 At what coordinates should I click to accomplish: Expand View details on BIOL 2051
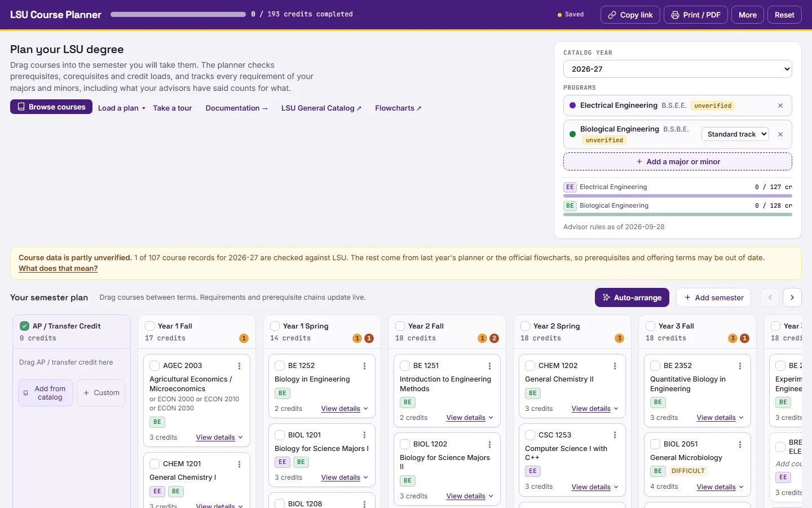coord(720,487)
